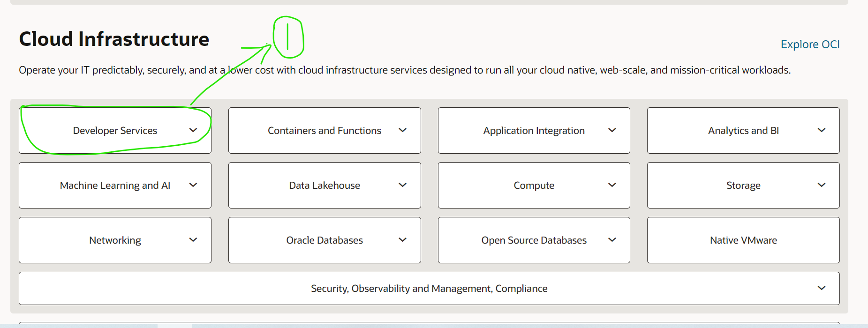Click the Networking chevron arrow
Viewport: 868px width, 328px height.
pyautogui.click(x=193, y=240)
